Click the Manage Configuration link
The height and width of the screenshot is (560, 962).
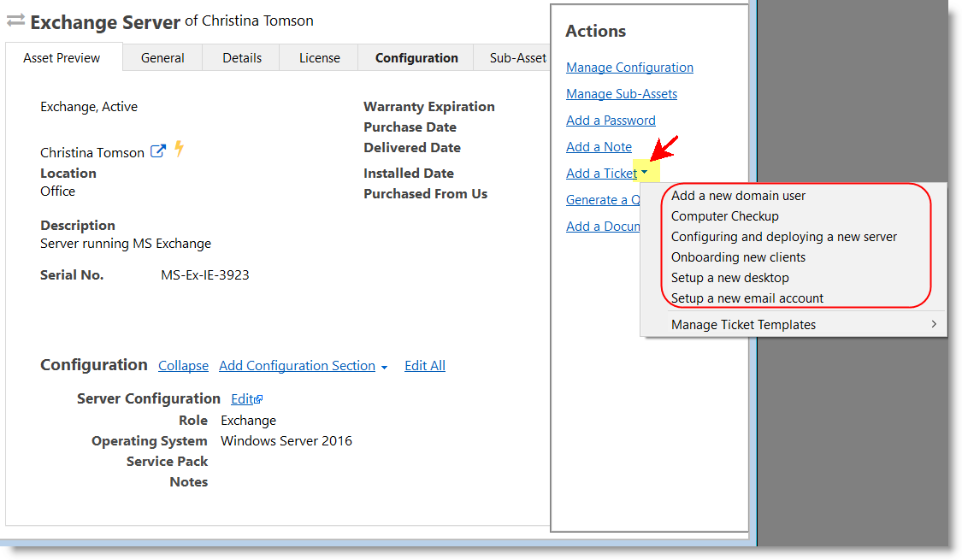pos(629,68)
